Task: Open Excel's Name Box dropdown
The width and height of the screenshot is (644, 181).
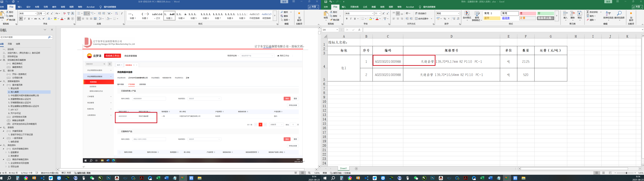Action: pos(337,30)
